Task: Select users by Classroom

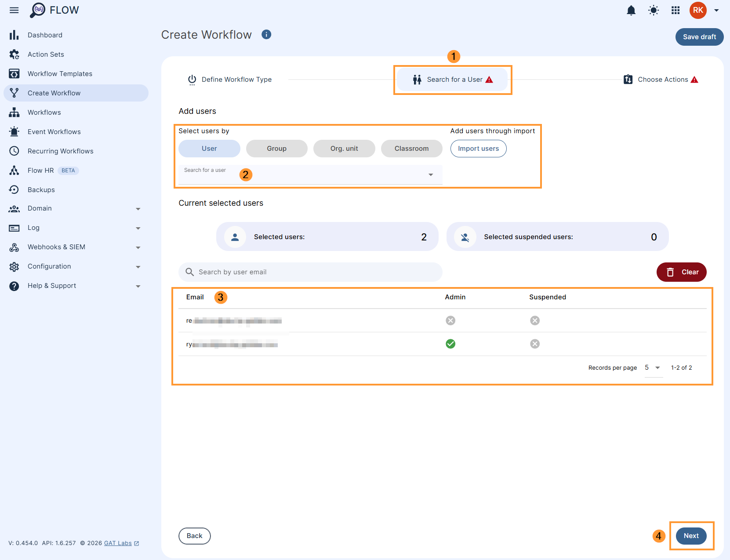Action: point(411,149)
